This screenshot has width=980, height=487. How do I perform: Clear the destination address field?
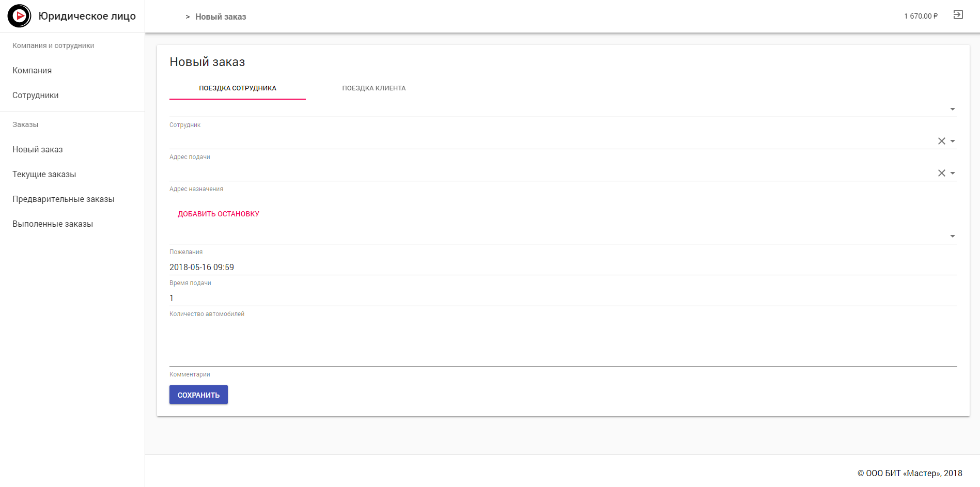point(941,173)
